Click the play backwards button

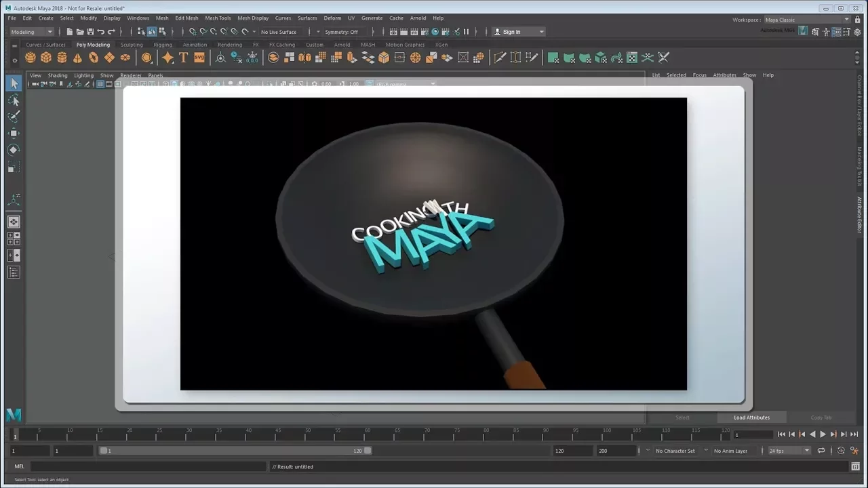coord(812,434)
